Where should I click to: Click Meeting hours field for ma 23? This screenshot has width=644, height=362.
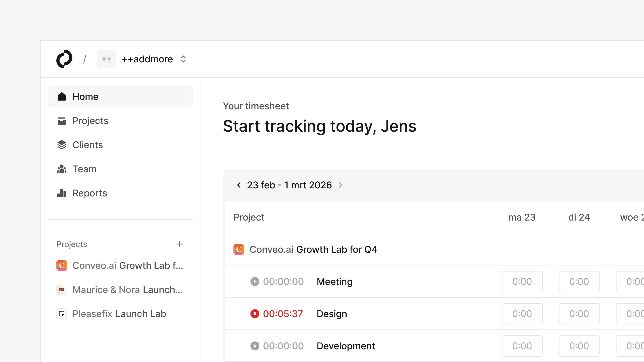click(x=522, y=282)
